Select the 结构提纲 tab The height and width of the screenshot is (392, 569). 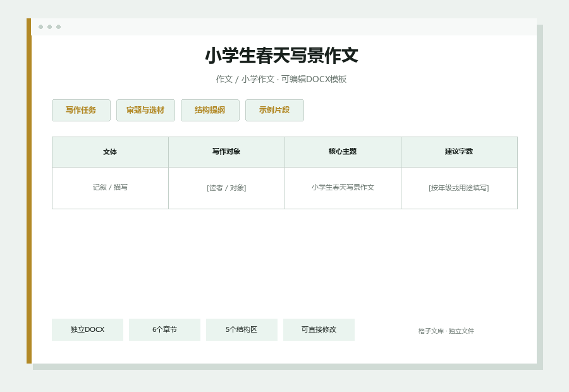tap(210, 111)
